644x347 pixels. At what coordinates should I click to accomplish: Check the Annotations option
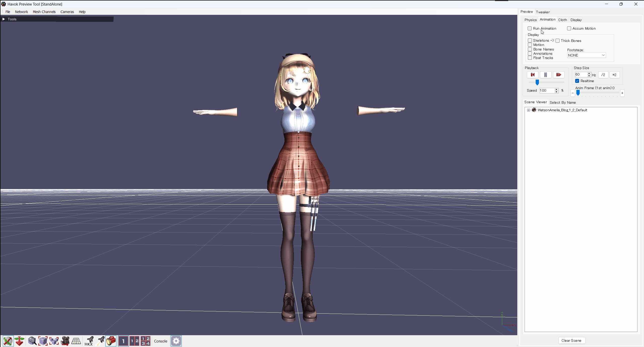(x=530, y=53)
